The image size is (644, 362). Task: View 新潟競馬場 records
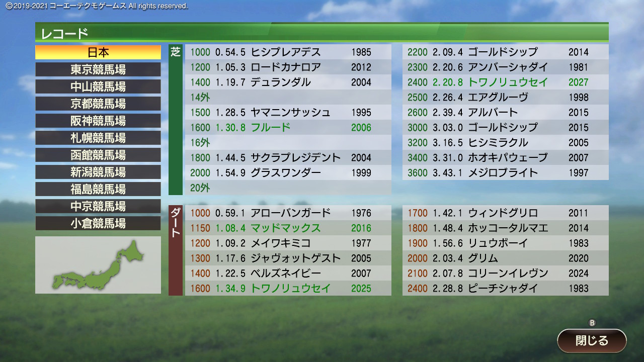click(x=98, y=172)
